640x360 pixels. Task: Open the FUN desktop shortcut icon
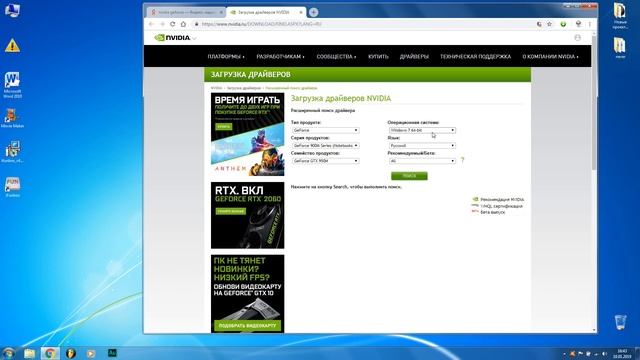[x=12, y=187]
